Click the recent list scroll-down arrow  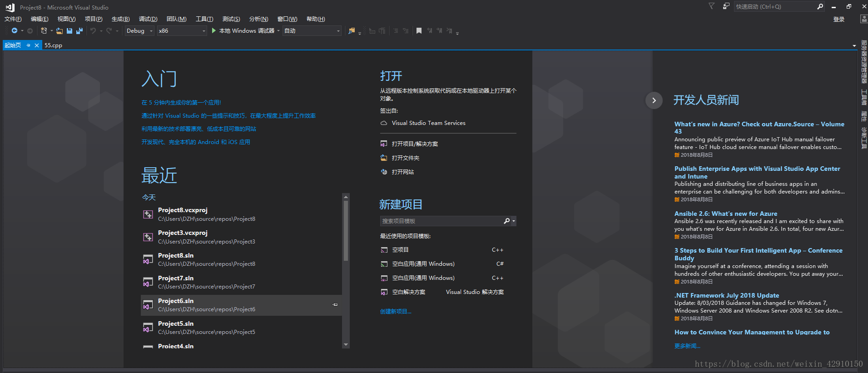coord(346,345)
